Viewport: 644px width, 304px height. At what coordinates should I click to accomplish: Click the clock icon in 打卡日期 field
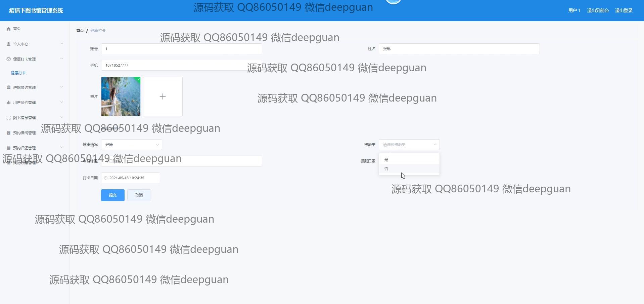pyautogui.click(x=106, y=178)
